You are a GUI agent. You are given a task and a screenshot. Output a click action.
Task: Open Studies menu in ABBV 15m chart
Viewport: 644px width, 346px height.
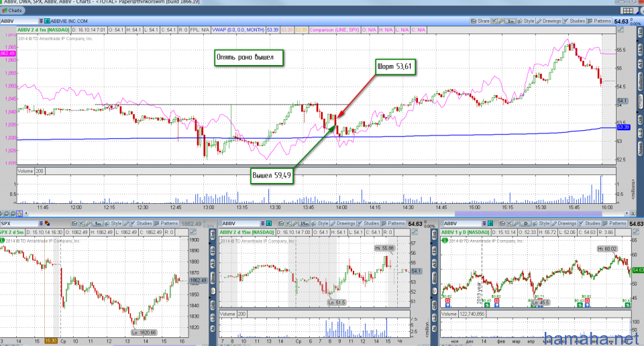368,224
